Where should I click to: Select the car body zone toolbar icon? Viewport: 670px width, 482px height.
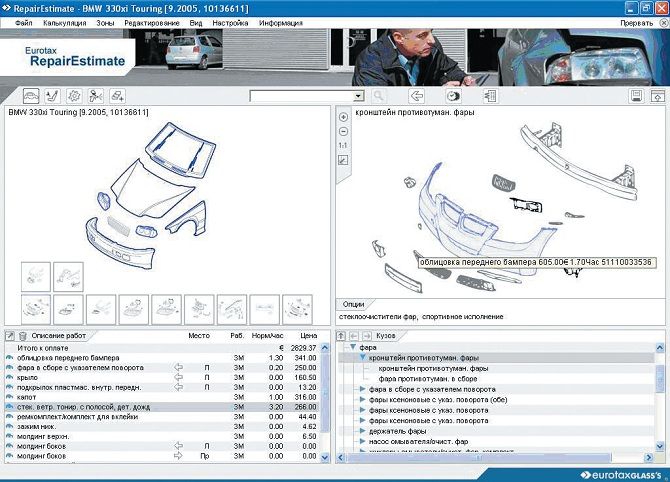pyautogui.click(x=31, y=96)
